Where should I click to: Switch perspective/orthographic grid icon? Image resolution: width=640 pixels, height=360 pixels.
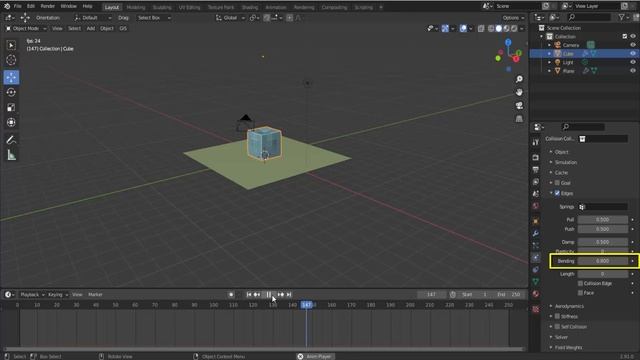(x=519, y=119)
